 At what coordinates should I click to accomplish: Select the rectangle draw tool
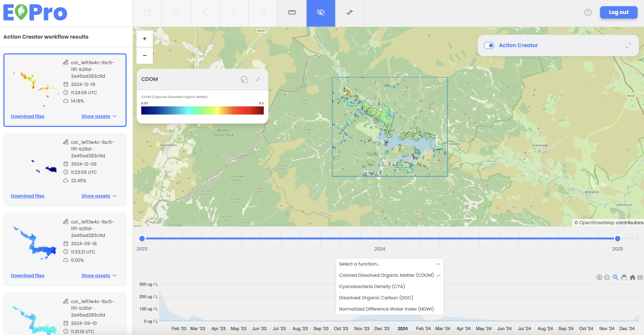coord(147,13)
